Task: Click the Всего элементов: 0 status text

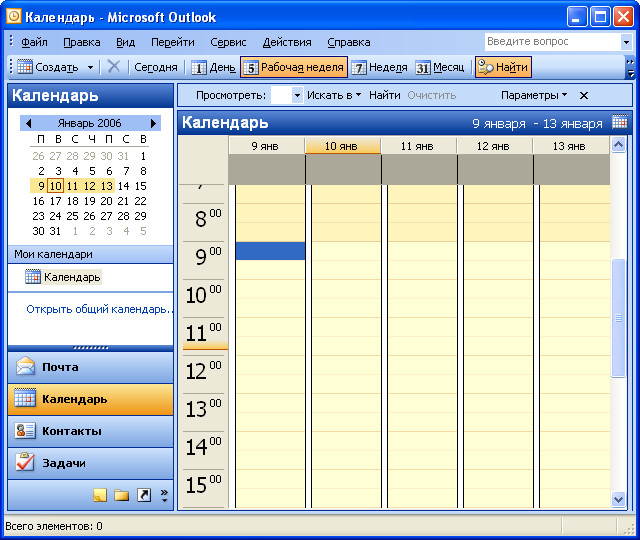Action: pyautogui.click(x=54, y=526)
